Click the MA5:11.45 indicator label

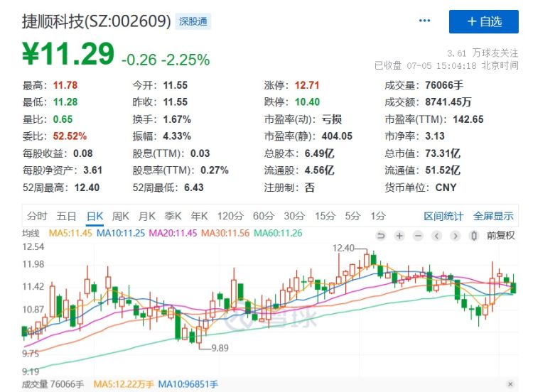[70, 234]
